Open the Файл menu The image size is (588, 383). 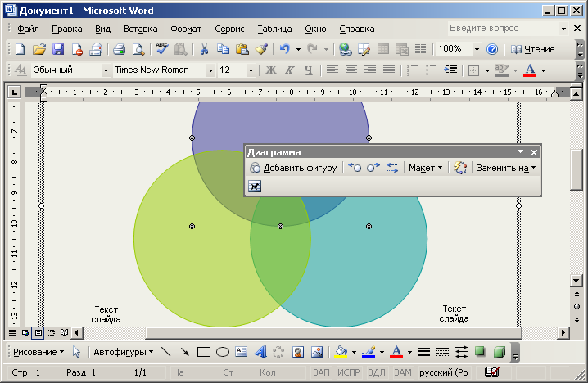coord(28,29)
